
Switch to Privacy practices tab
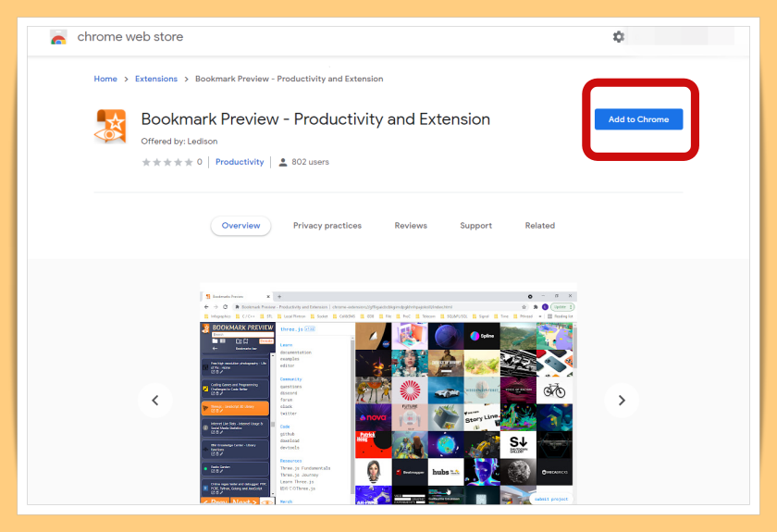pos(327,226)
